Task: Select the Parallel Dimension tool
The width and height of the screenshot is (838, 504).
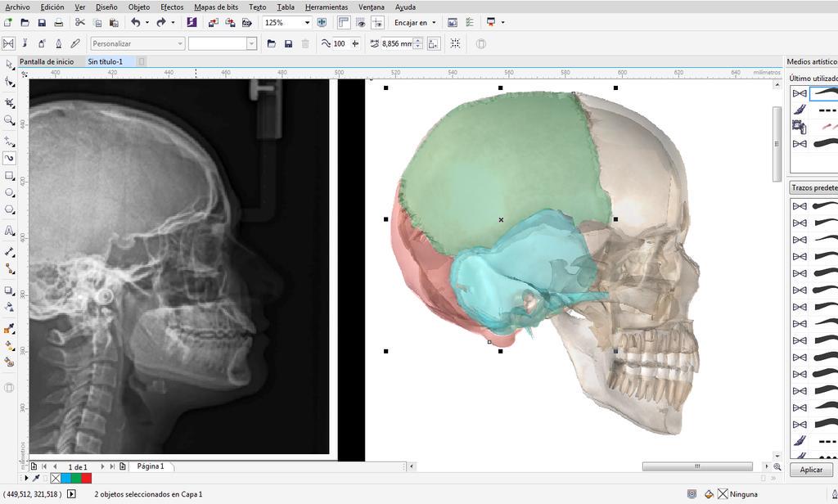Action: click(x=9, y=252)
